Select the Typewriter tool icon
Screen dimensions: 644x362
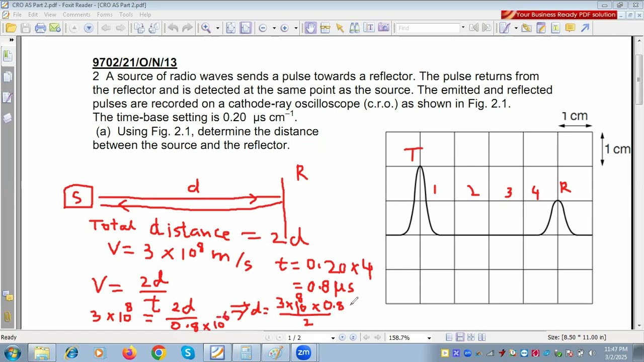pyautogui.click(x=505, y=28)
